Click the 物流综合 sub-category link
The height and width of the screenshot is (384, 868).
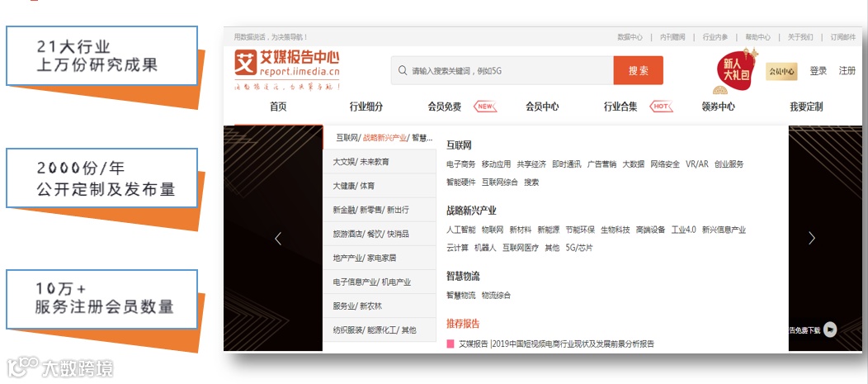pos(497,296)
